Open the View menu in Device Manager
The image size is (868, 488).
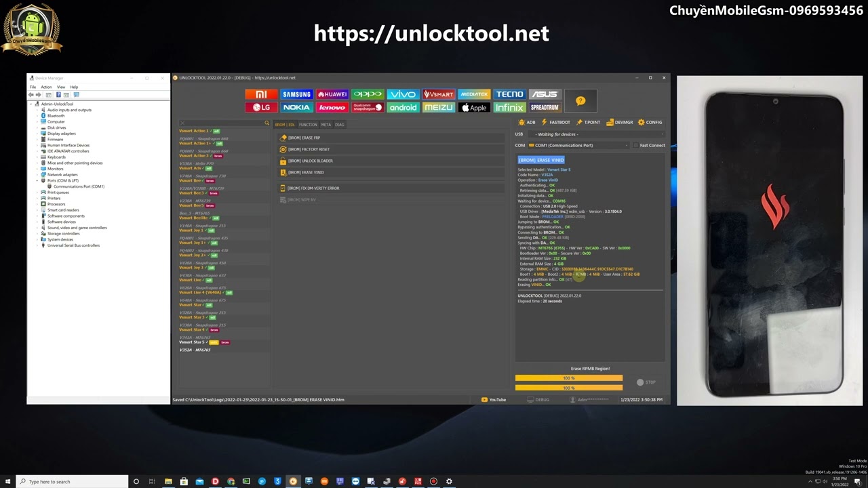(x=61, y=87)
